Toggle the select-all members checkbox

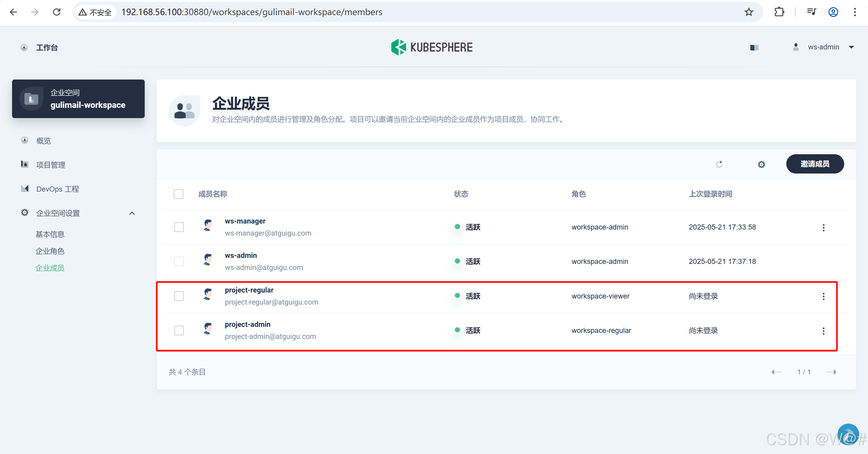coord(178,194)
